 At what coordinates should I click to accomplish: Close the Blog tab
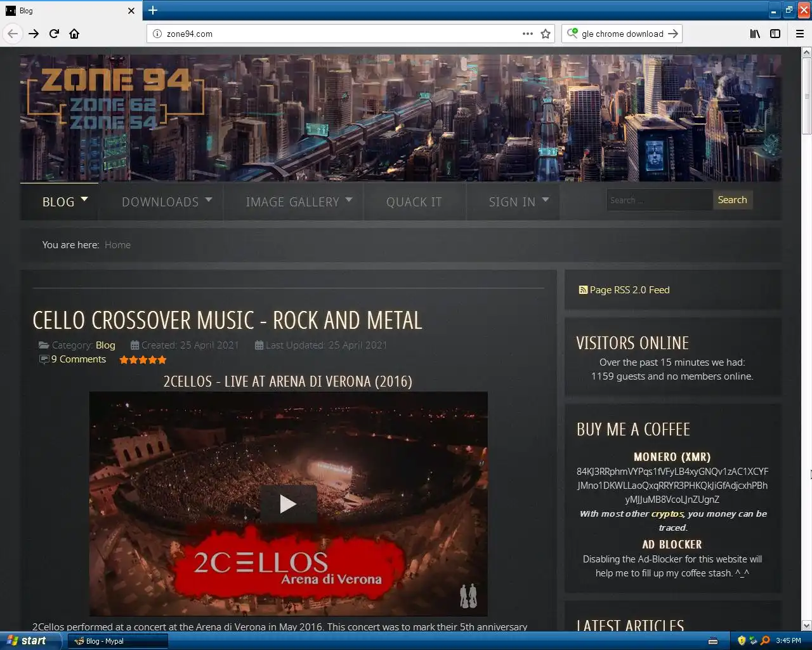point(131,11)
